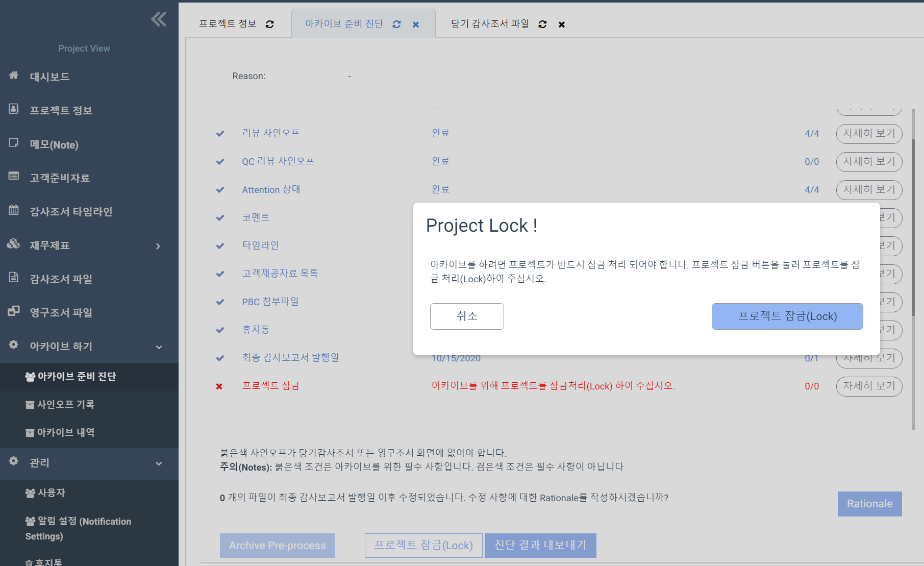Open the 감사조서 파일 document icon
Screen dimensions: 924x566
pyautogui.click(x=13, y=279)
